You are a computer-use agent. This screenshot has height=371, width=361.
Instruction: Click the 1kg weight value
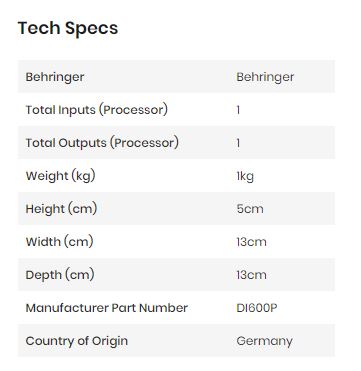coord(245,176)
